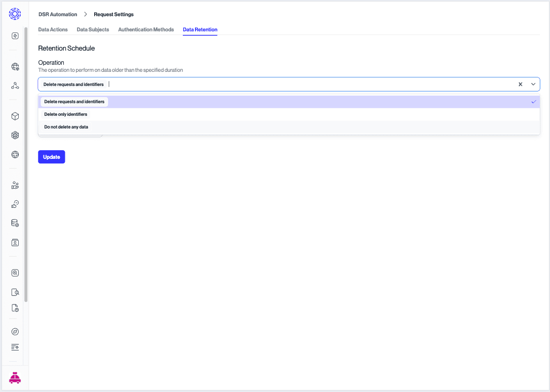The height and width of the screenshot is (392, 550).
Task: Select the globe with gear sidebar icon
Action: pos(15,66)
